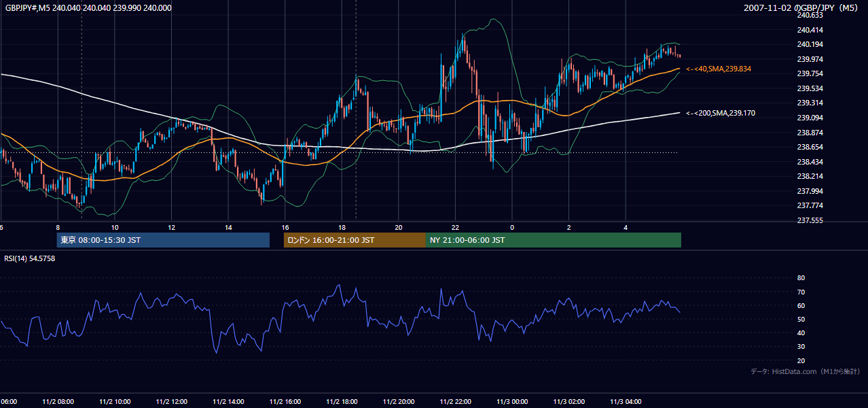Click hour tick 10 under the price chart
This screenshot has height=408, width=868.
[x=115, y=227]
